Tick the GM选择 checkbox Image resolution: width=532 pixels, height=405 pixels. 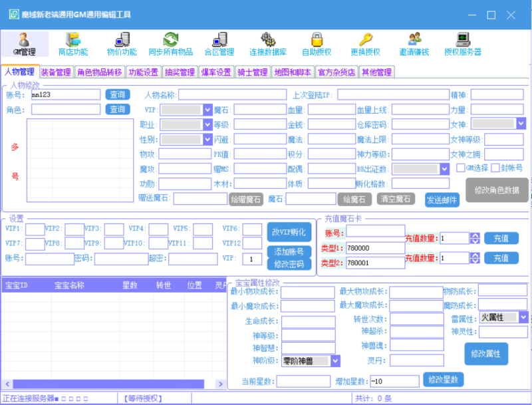click(460, 168)
